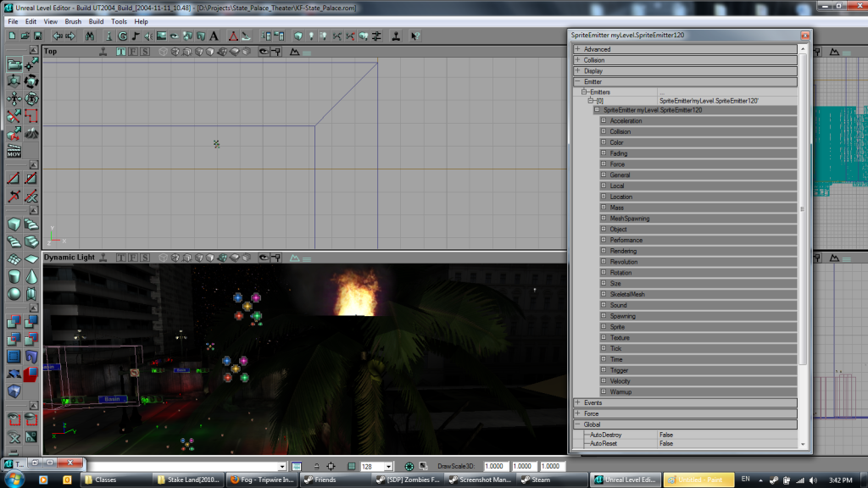
Task: Expand the Acceleration property group
Action: [604, 121]
